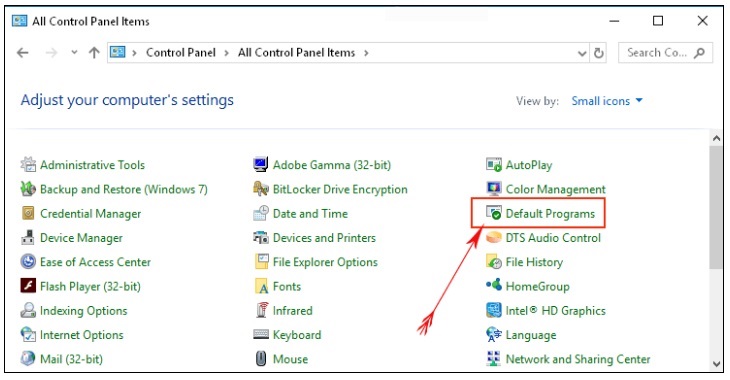The image size is (730, 380).
Task: Go back with the Back arrow
Action: coord(23,53)
